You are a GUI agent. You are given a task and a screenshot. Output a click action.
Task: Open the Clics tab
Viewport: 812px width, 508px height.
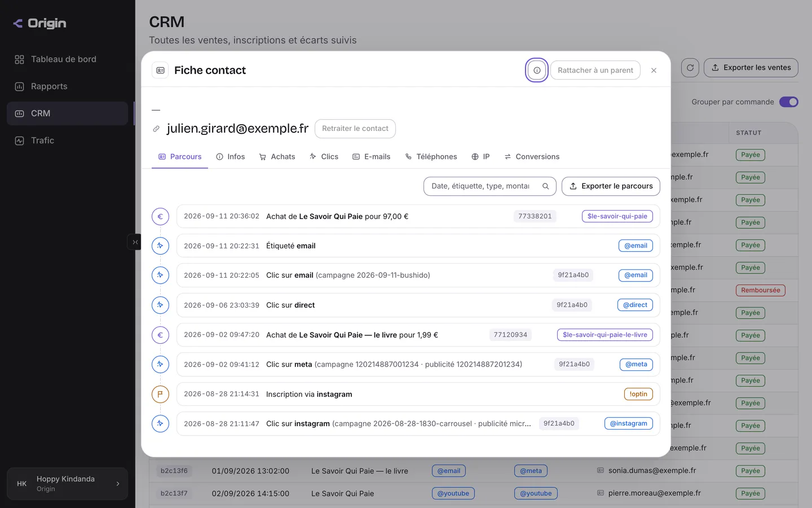(x=324, y=157)
